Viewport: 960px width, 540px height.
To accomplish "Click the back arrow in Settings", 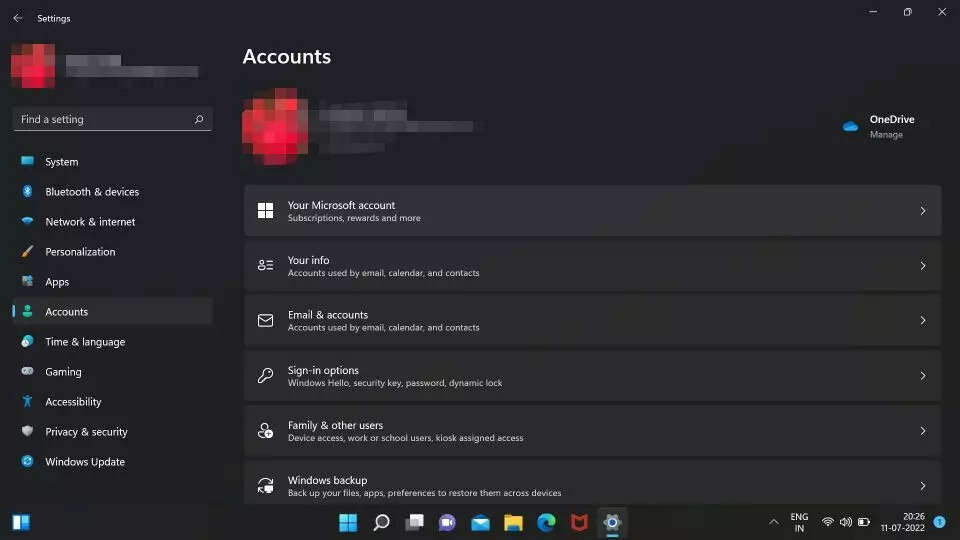I will coord(17,18).
